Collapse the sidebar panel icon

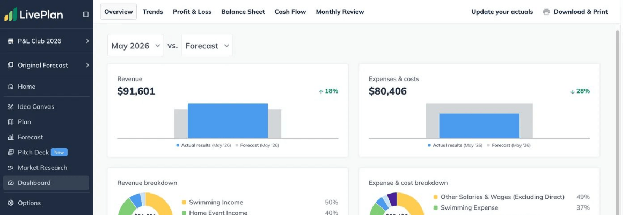point(86,15)
